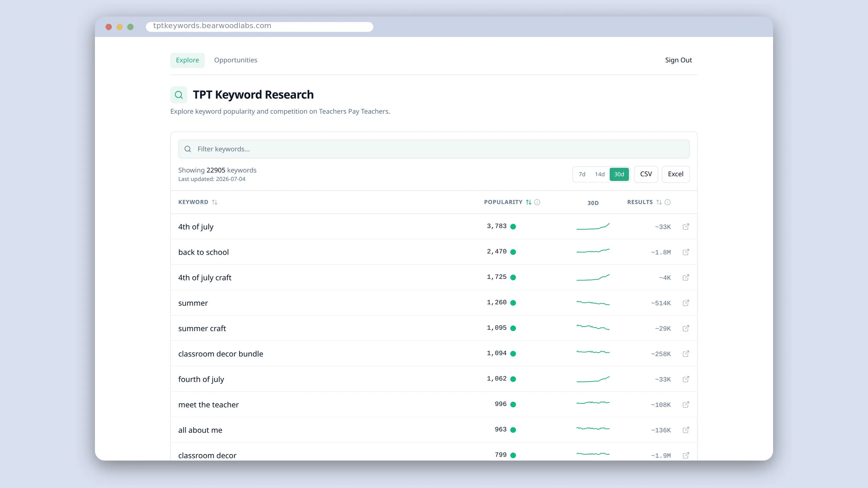Click the KEYWORD column header
Screen dimensions: 868x488
coord(193,202)
